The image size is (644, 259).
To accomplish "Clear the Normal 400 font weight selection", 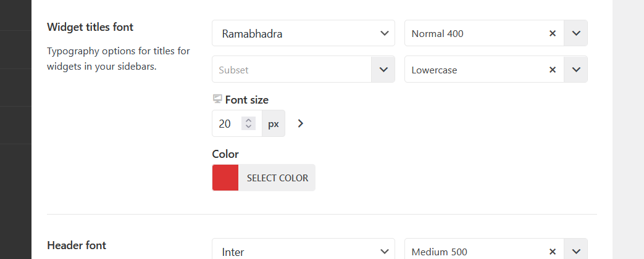I will coord(553,33).
